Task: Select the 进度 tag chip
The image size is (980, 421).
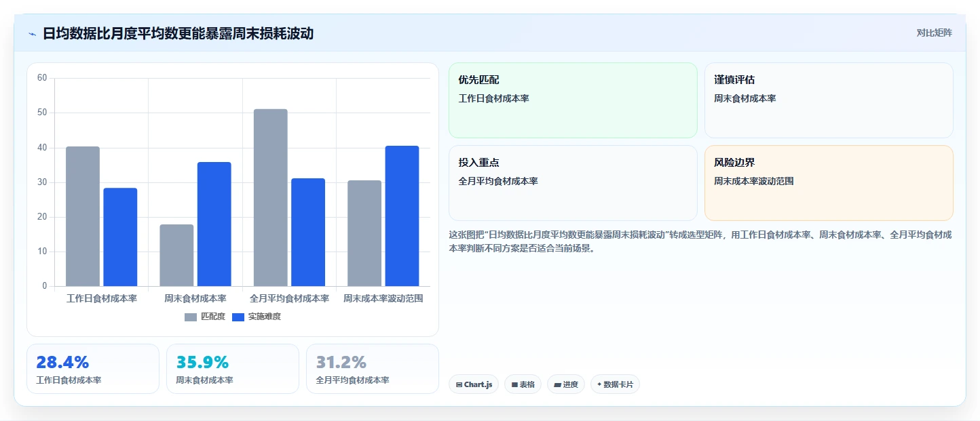Action: (x=566, y=384)
